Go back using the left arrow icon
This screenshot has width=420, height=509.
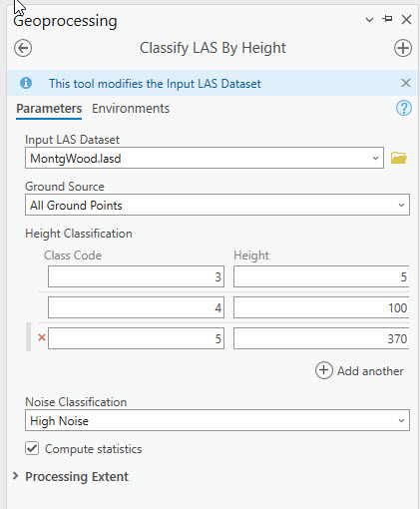(23, 48)
